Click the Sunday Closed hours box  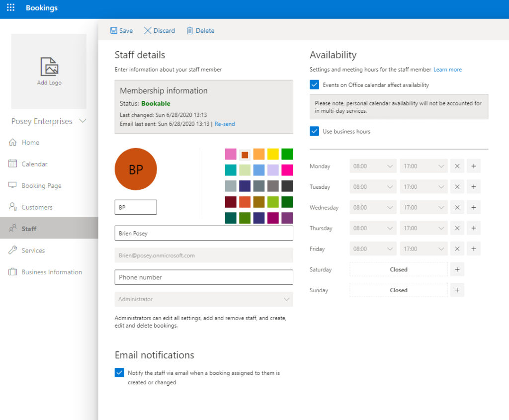tap(399, 290)
